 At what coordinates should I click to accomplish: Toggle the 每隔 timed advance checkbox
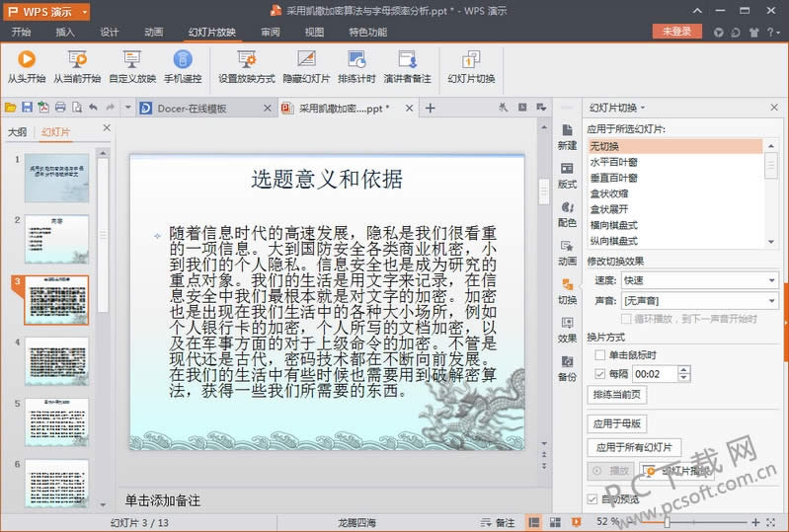pyautogui.click(x=600, y=374)
